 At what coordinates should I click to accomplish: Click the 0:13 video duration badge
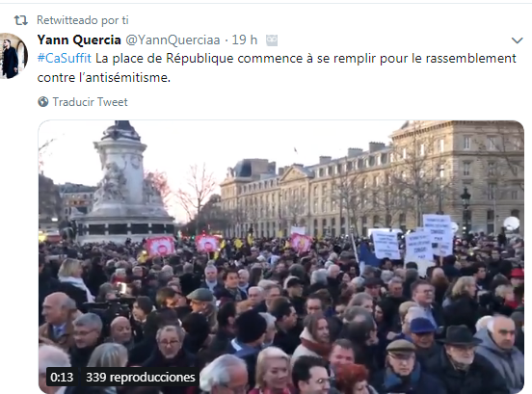point(62,377)
